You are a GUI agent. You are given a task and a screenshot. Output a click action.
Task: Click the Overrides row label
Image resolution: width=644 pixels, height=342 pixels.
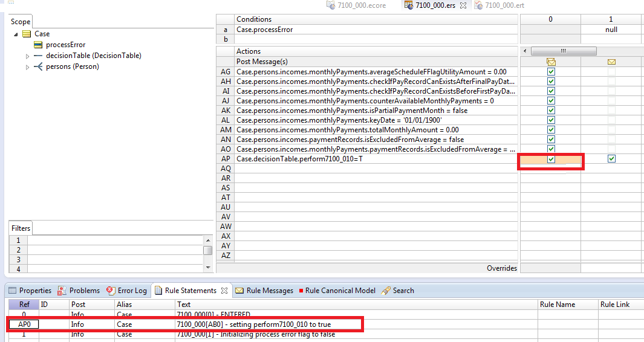click(501, 268)
